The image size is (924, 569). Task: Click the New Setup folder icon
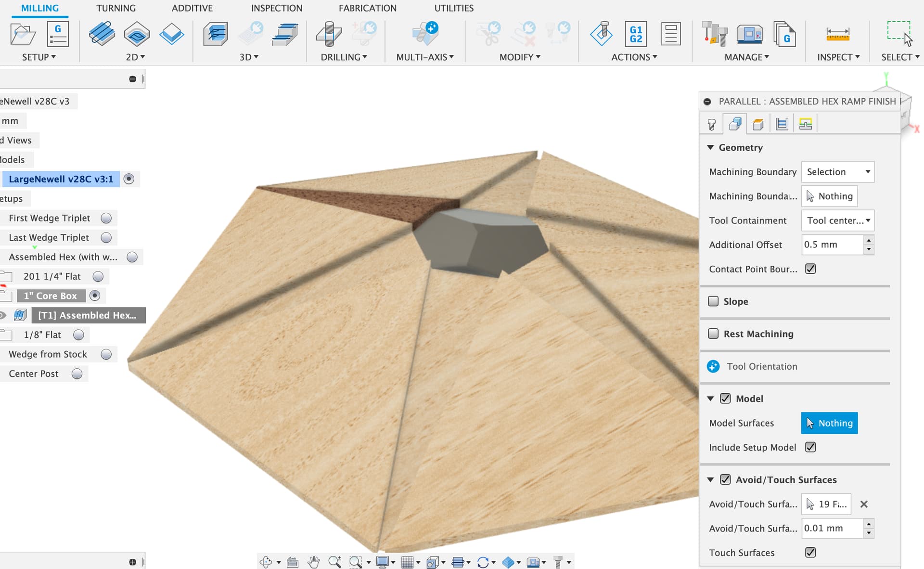click(x=23, y=34)
